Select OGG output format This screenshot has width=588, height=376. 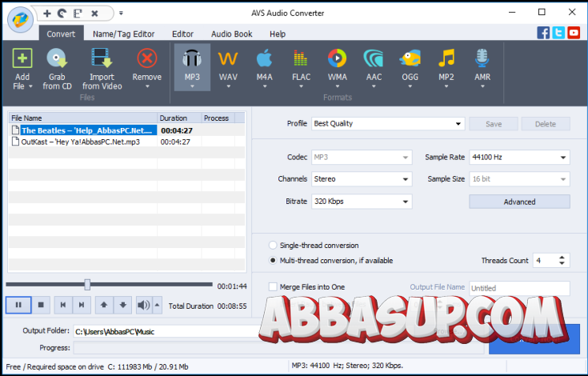410,67
